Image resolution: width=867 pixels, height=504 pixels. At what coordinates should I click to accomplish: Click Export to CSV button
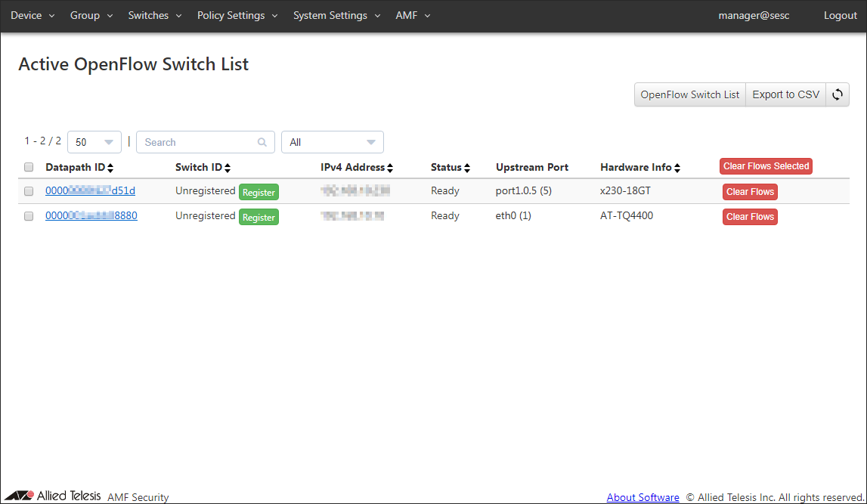click(785, 95)
